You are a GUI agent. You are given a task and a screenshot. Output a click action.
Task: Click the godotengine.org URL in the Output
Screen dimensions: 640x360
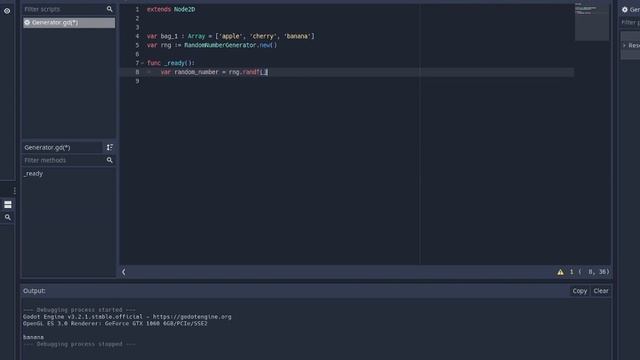[x=192, y=317]
